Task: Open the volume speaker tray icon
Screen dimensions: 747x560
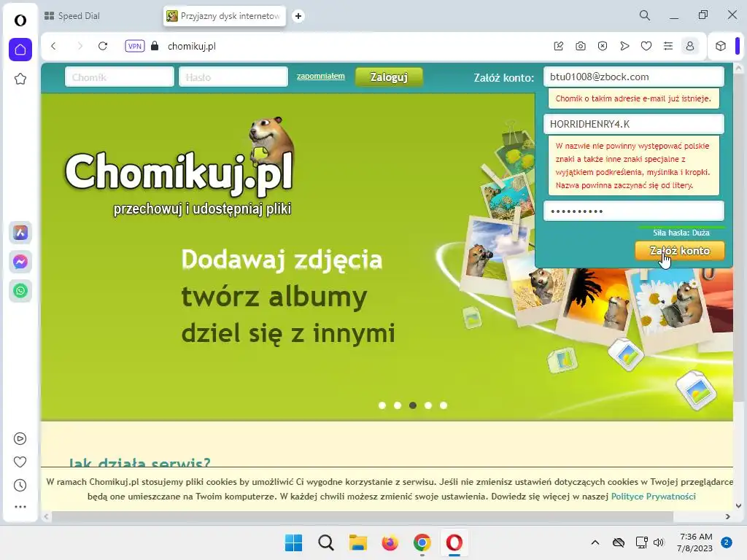Action: (x=659, y=542)
